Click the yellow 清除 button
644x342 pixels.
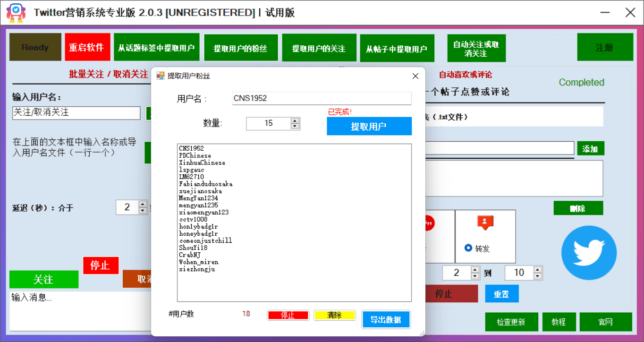click(x=335, y=315)
